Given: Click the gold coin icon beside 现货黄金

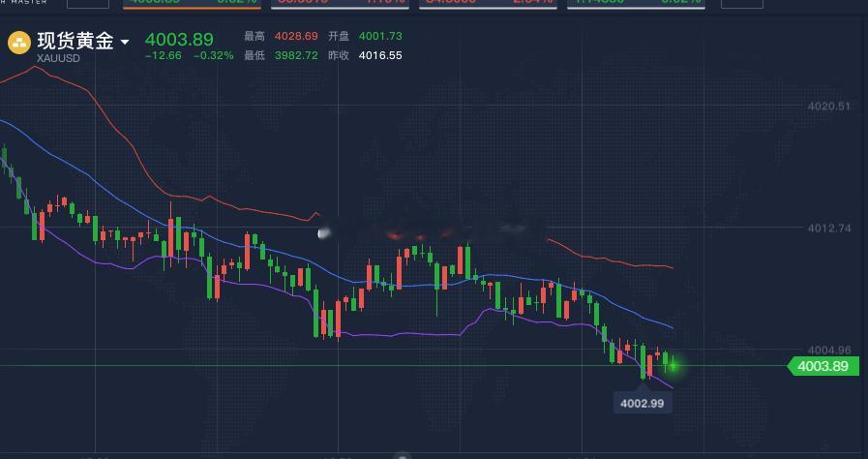Looking at the screenshot, I should [x=18, y=43].
